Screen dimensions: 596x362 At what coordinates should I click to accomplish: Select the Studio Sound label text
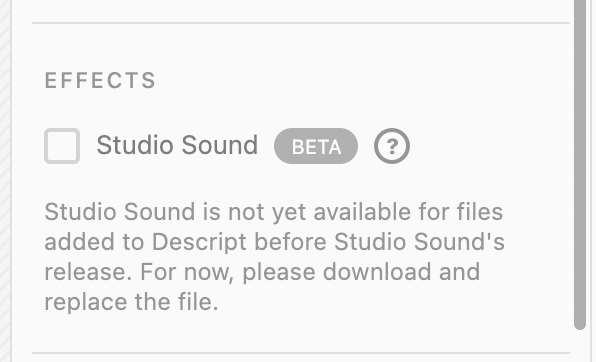(177, 145)
